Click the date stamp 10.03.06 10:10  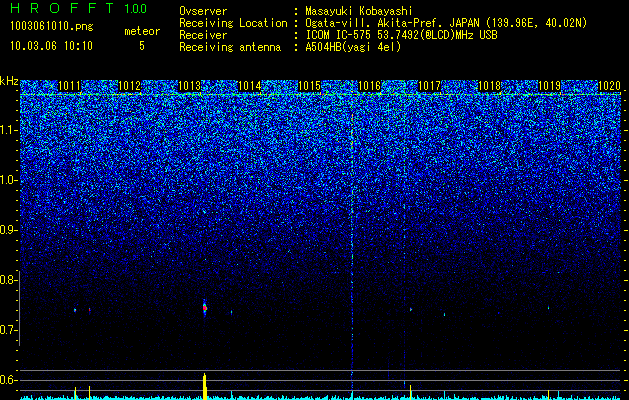pos(51,46)
